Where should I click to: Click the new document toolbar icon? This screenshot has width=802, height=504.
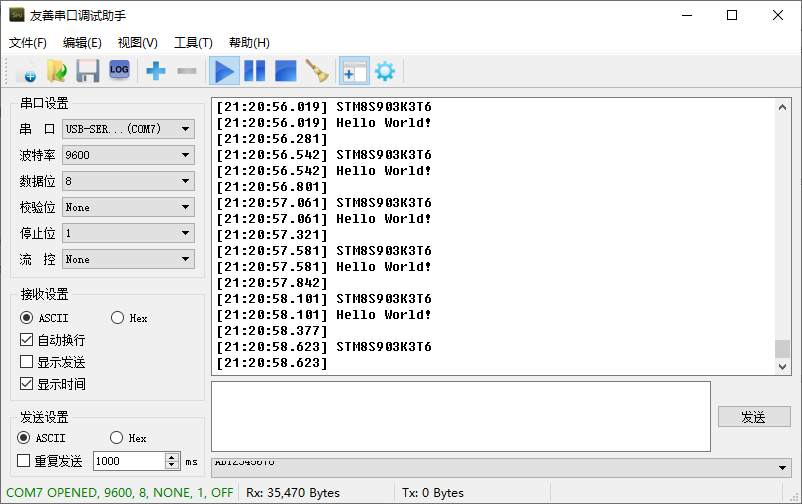(x=26, y=71)
